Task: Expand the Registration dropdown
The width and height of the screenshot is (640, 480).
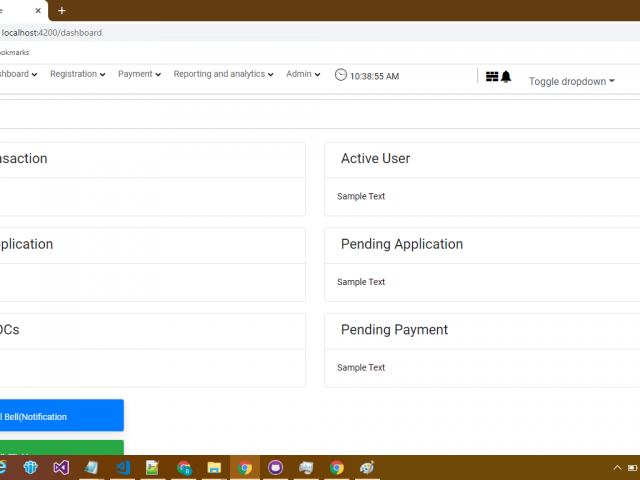Action: 77,74
